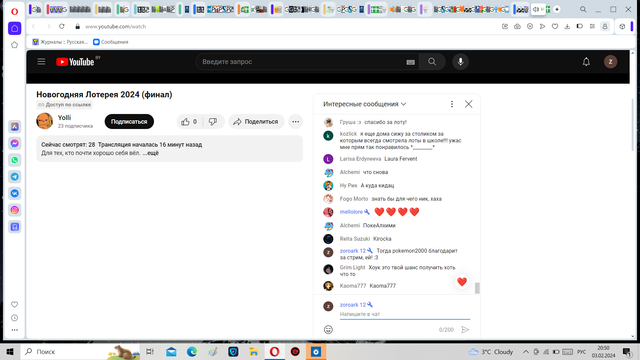Send the chat message arrow
This screenshot has width=640, height=360.
[465, 329]
